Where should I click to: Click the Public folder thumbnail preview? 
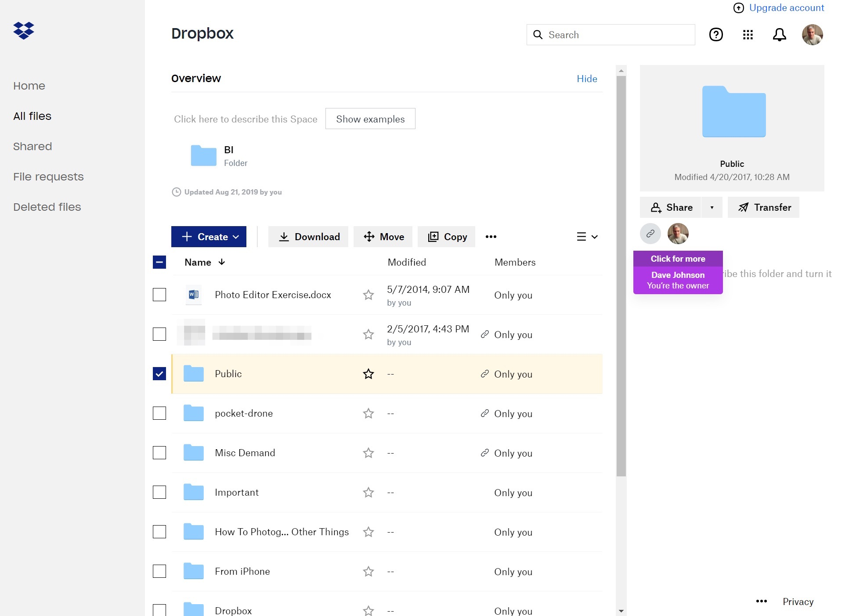coord(733,112)
